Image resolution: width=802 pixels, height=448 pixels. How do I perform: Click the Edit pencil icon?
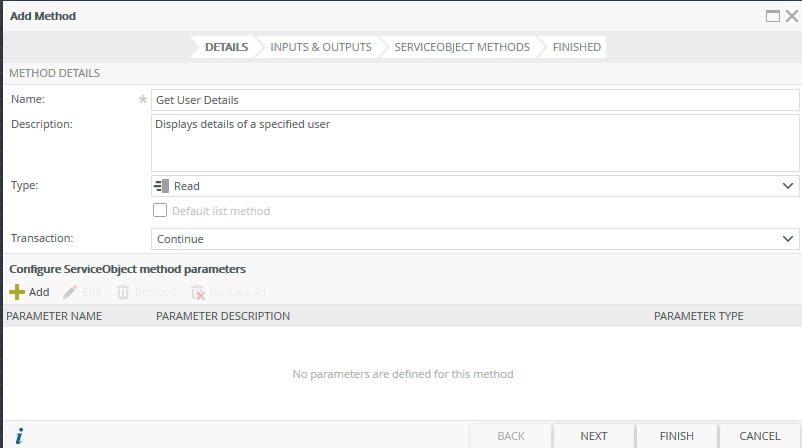(x=70, y=292)
